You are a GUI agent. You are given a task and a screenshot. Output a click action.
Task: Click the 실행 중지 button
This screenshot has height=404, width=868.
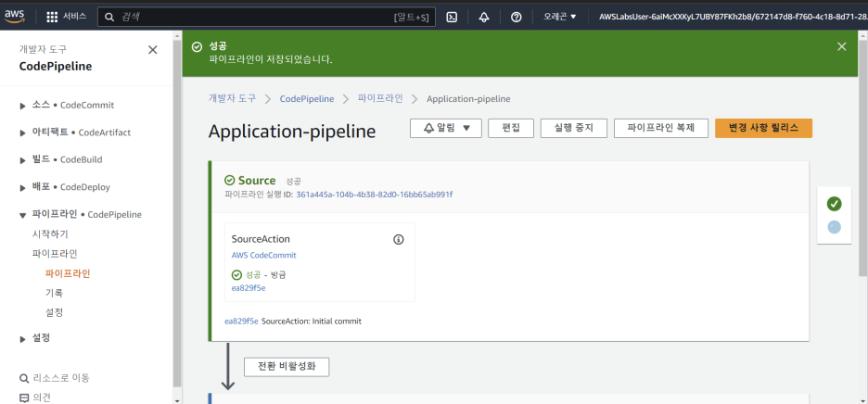[574, 128]
